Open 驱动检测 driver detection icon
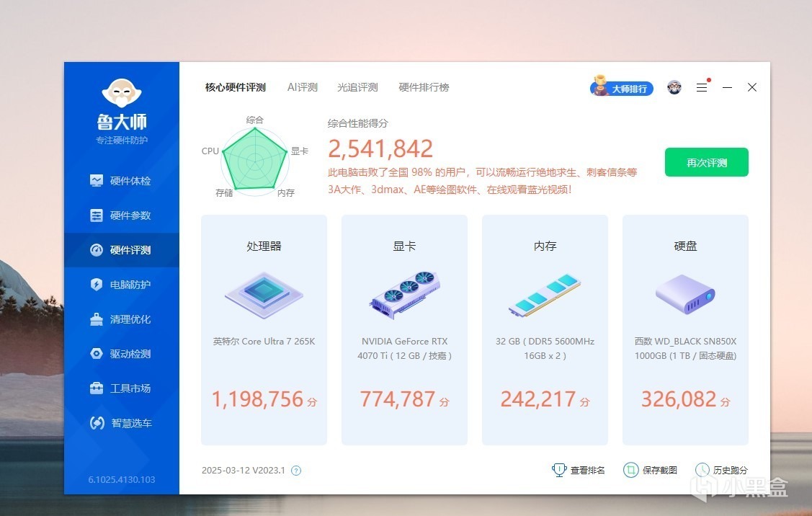The height and width of the screenshot is (516, 812). point(97,354)
